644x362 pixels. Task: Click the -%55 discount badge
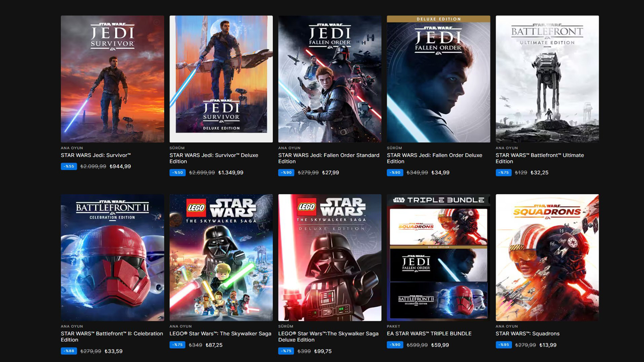[69, 166]
